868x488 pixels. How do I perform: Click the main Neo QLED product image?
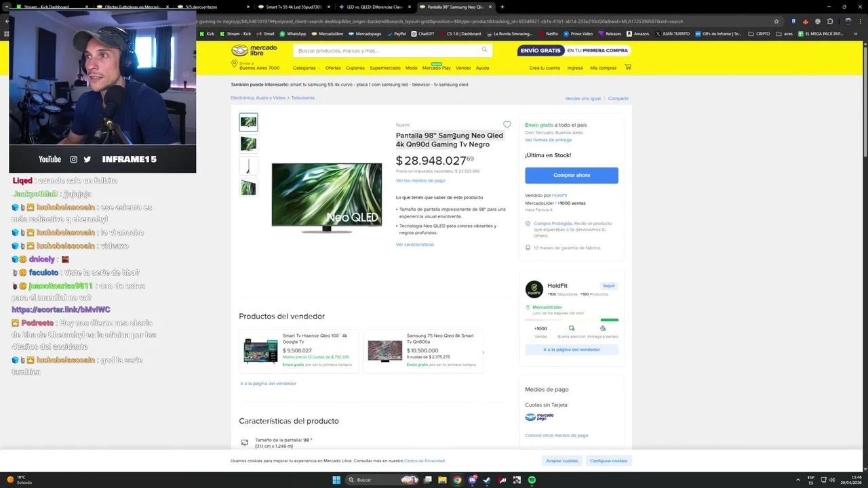point(327,197)
